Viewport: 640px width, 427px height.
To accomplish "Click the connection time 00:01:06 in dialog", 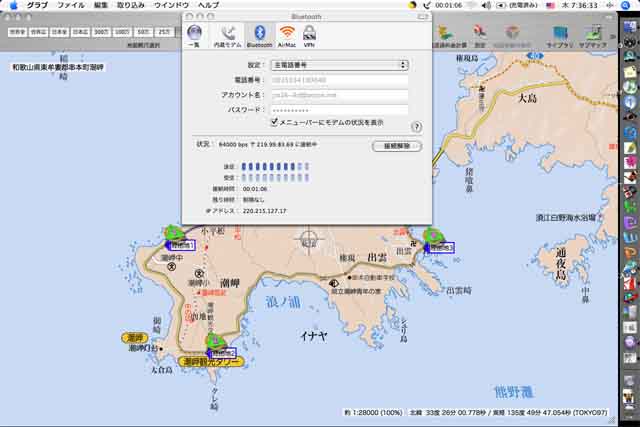I will click(255, 189).
